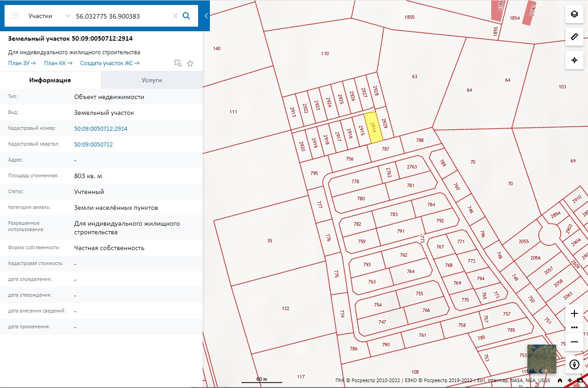588x388 pixels.
Task: Select parcel 103 on the map
Action: [x=562, y=87]
